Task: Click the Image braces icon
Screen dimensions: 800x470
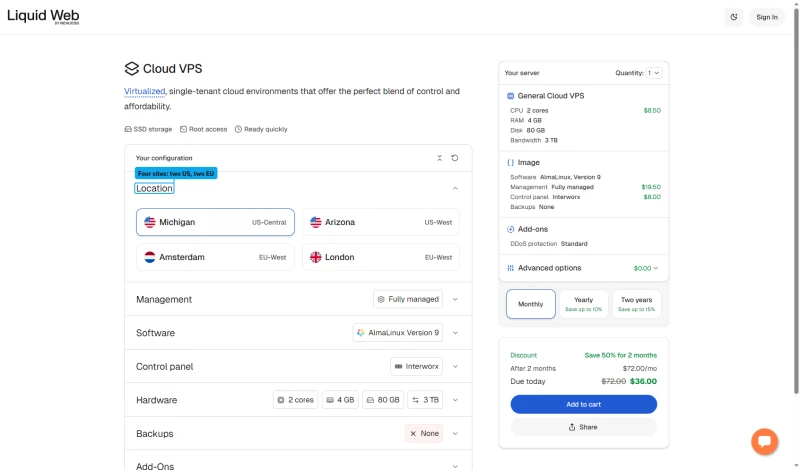Action: tap(510, 163)
